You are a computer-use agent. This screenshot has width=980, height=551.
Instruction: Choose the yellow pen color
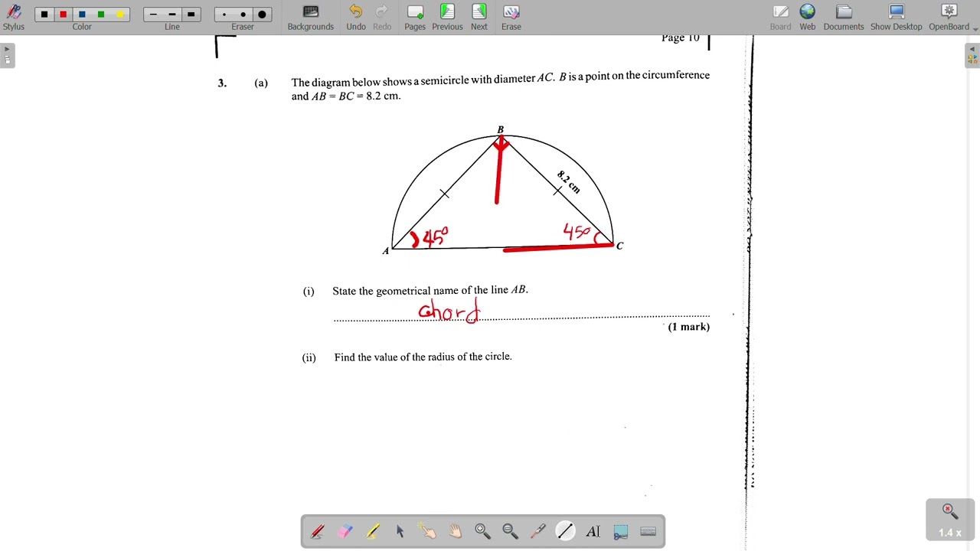(x=120, y=15)
